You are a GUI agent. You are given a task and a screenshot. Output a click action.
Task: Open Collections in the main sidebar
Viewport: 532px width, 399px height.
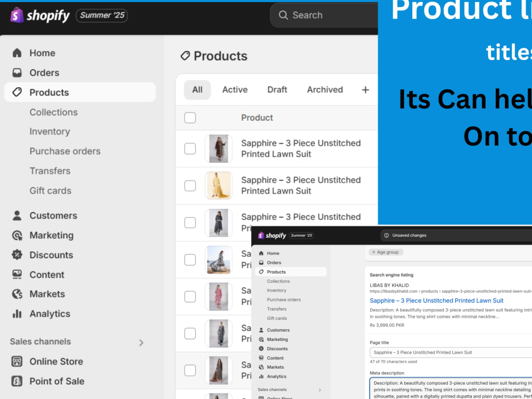click(54, 112)
